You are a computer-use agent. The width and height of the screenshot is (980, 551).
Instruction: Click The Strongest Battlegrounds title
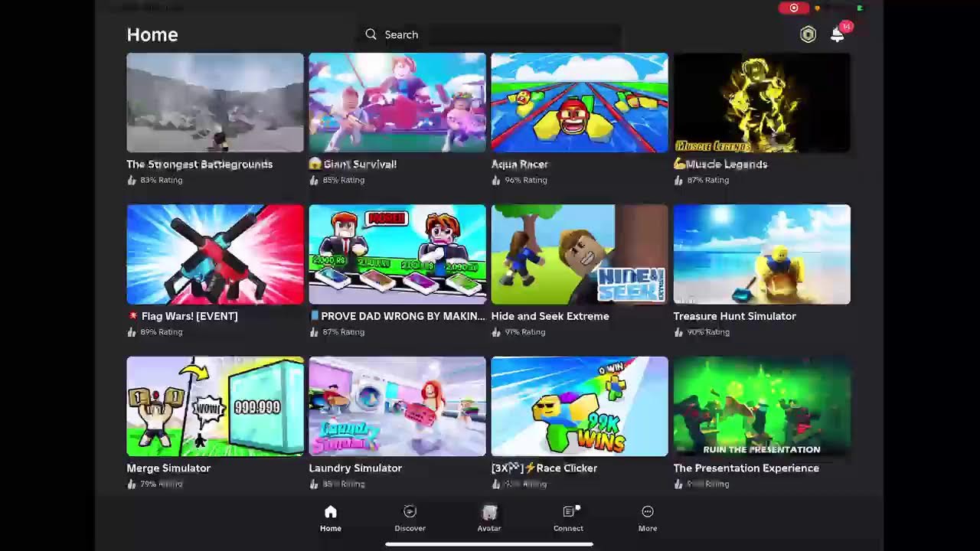pyautogui.click(x=200, y=164)
